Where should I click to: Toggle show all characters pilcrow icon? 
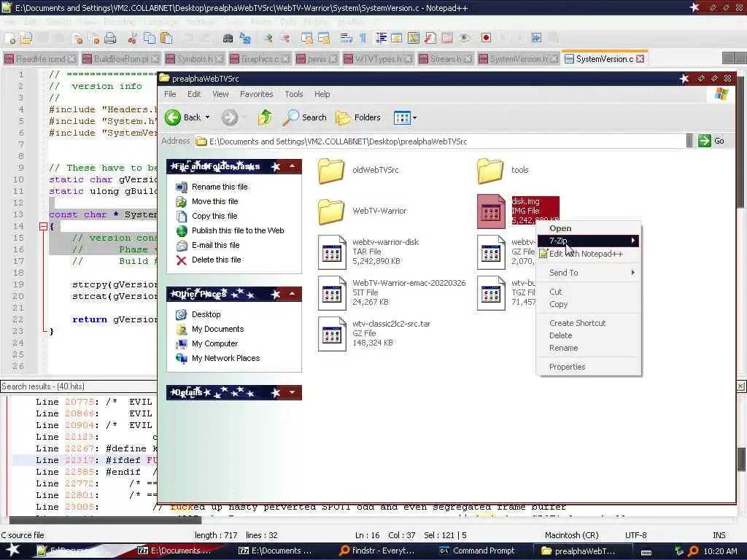click(x=363, y=38)
